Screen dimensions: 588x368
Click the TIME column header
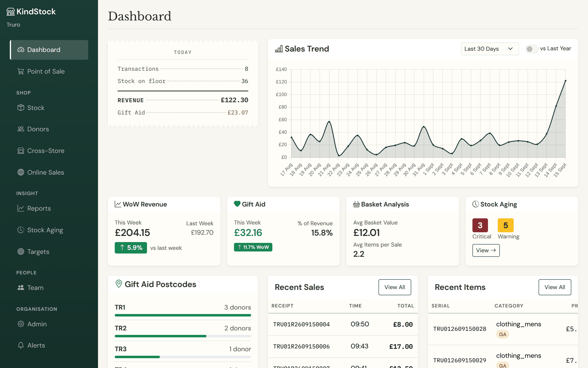355,306
